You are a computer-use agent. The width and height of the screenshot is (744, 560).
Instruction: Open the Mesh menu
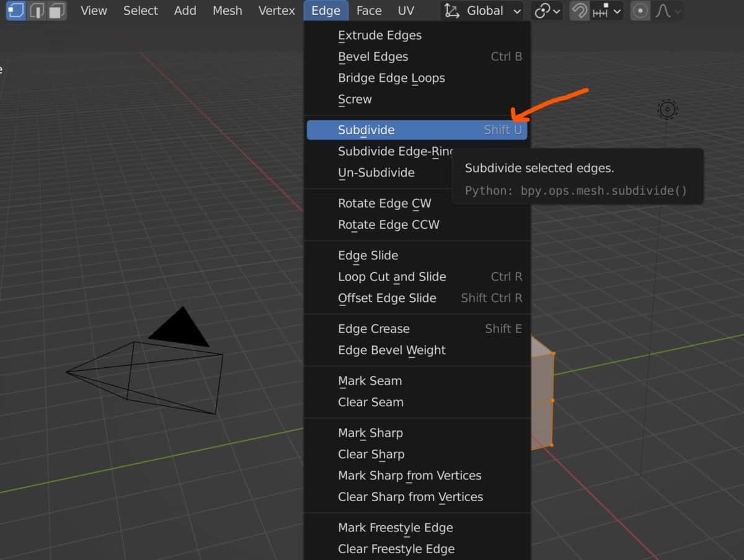[228, 11]
